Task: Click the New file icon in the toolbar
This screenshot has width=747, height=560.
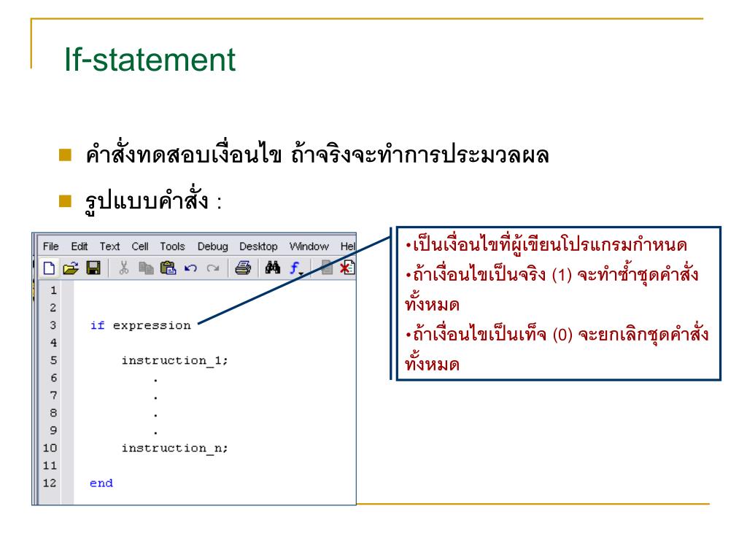Action: [49, 268]
